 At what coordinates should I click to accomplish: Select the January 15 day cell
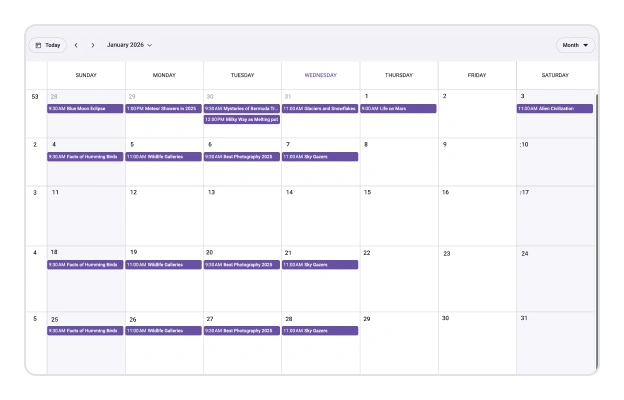click(398, 215)
